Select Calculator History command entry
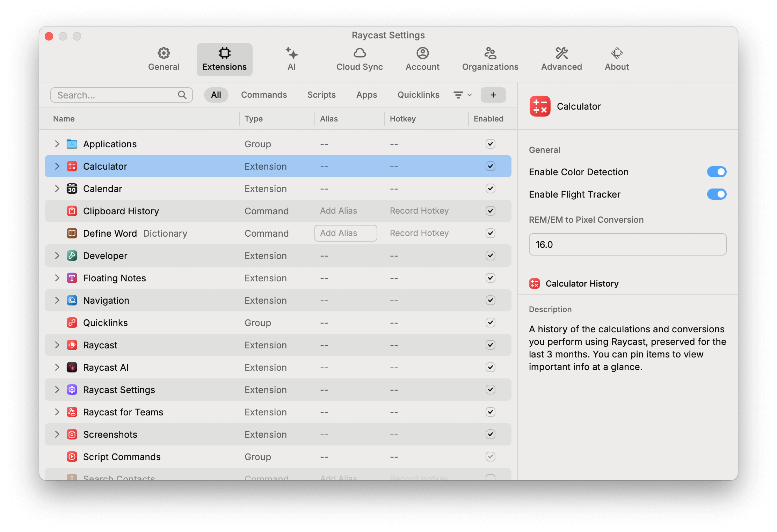The image size is (777, 532). point(582,283)
